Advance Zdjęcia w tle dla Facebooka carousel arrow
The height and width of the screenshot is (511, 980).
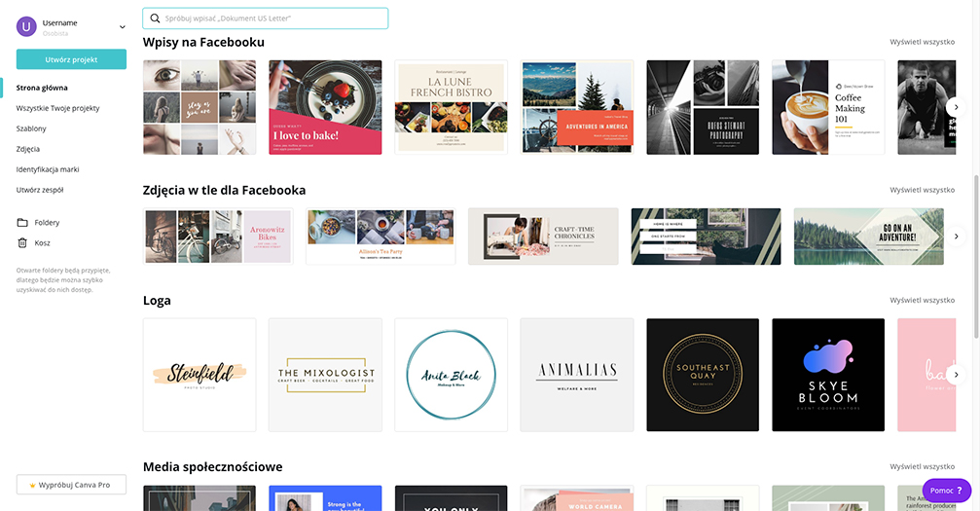[956, 237]
